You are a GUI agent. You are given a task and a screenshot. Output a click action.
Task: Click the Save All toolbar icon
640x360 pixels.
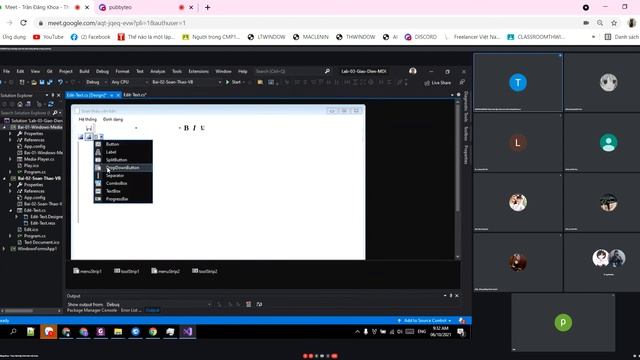[x=49, y=82]
